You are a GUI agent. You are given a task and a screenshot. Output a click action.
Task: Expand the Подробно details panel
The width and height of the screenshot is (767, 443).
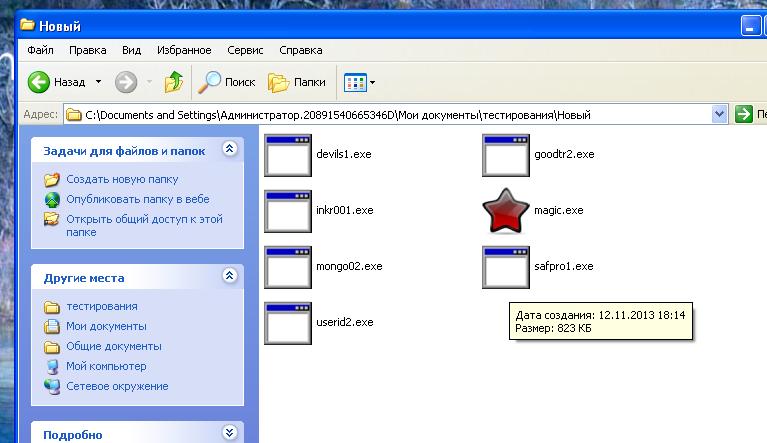(x=229, y=433)
